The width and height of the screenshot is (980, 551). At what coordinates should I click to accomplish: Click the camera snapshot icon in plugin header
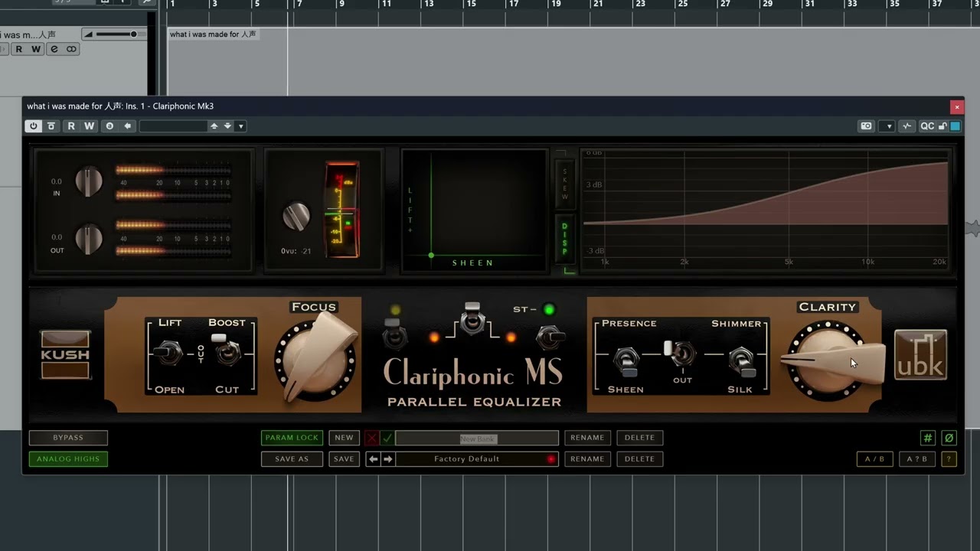point(866,126)
